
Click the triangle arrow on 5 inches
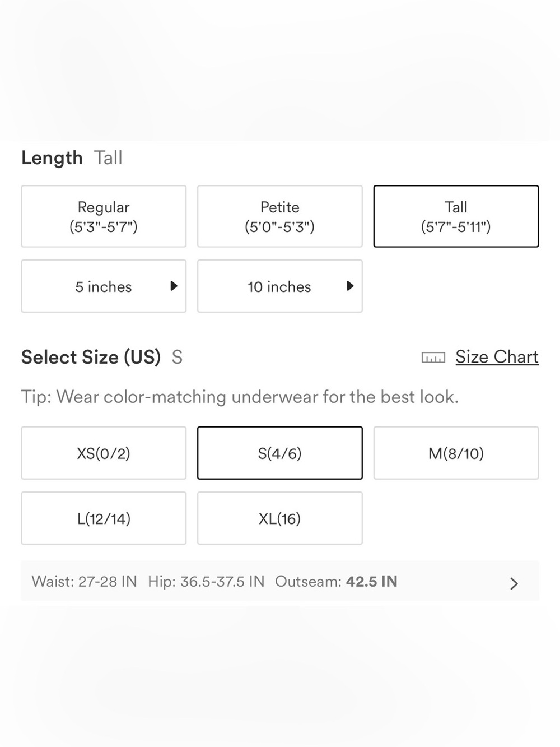coord(174,286)
